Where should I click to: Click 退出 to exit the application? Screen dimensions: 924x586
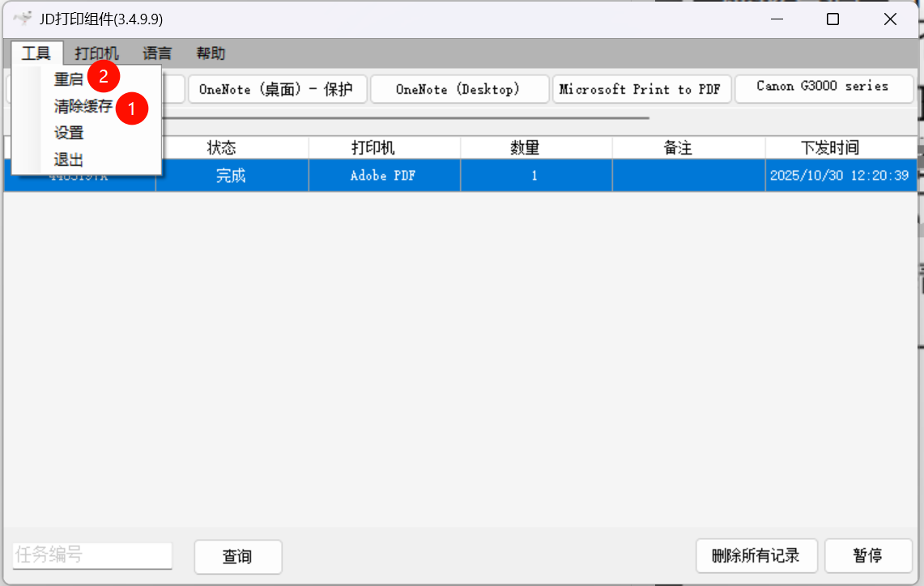[x=69, y=159]
